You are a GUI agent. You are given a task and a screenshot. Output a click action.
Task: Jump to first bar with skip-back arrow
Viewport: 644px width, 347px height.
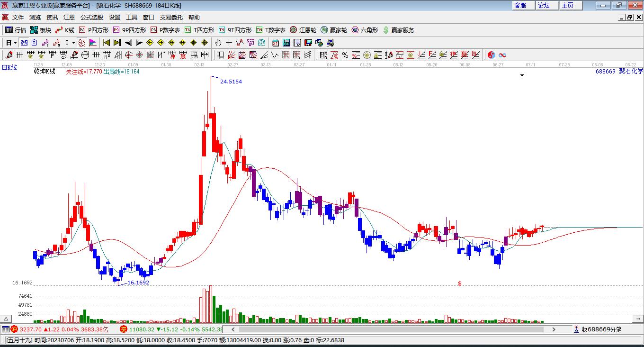[x=106, y=43]
